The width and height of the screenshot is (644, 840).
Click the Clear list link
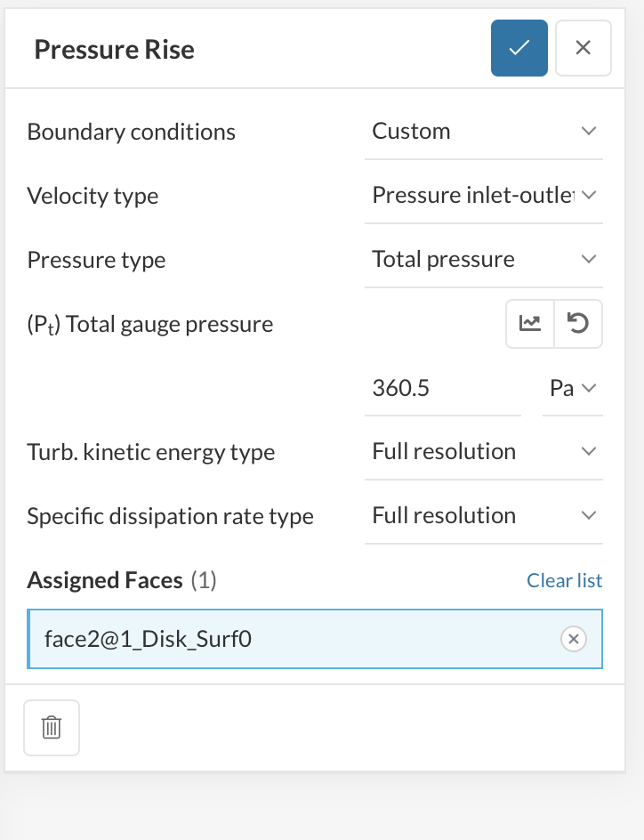click(564, 581)
